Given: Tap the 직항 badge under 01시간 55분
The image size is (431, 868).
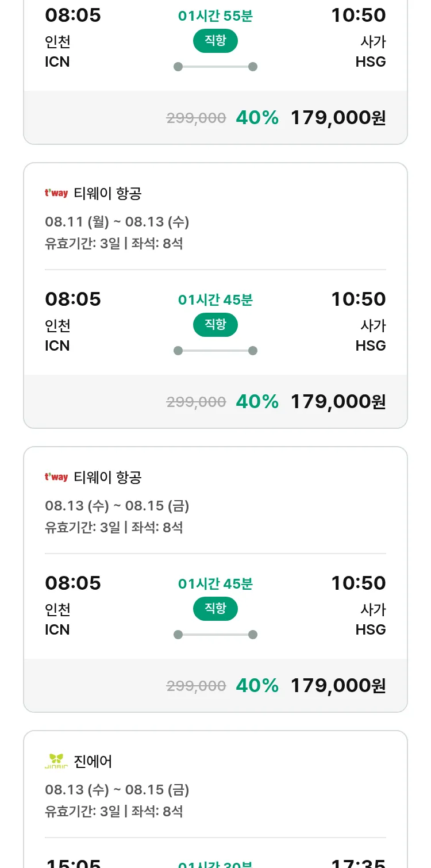Looking at the screenshot, I should (x=215, y=41).
